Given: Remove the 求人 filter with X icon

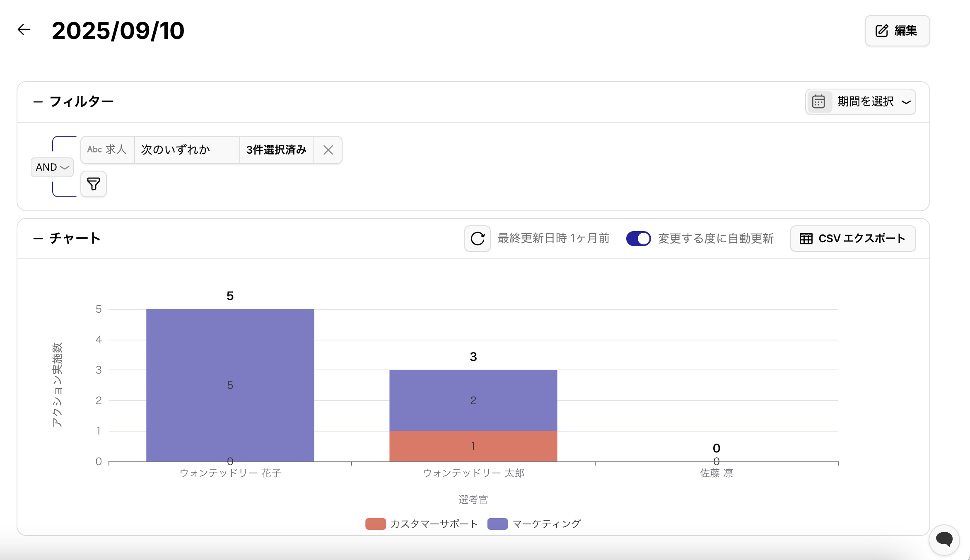Looking at the screenshot, I should [x=328, y=150].
